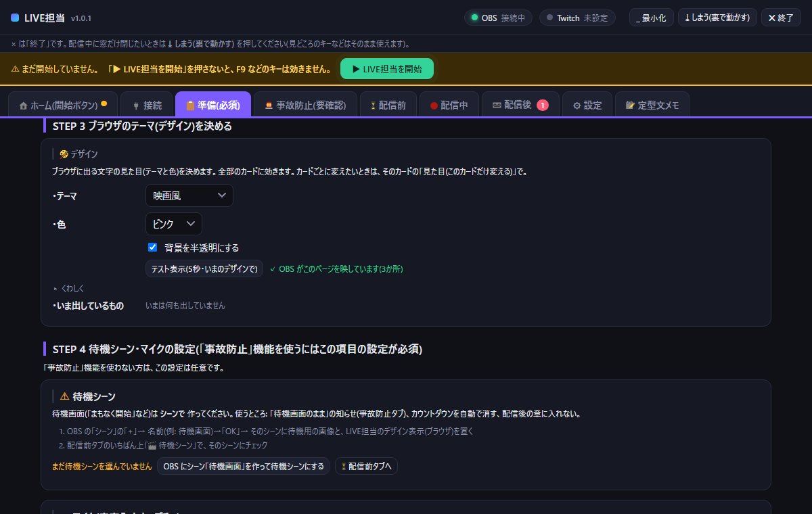Image resolution: width=812 pixels, height=514 pixels.
Task: Click the yellow dot on ホーム tab
Action: (104, 104)
